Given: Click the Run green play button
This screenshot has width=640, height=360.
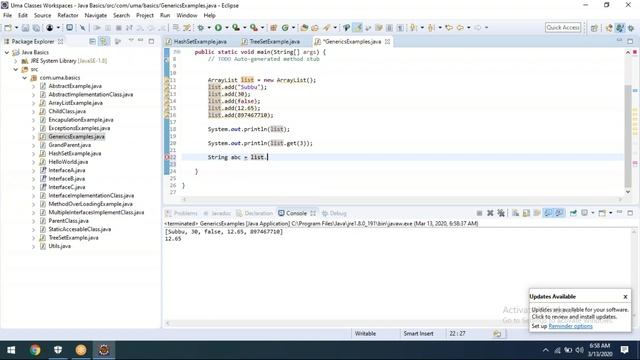Looking at the screenshot, I should (x=218, y=28).
